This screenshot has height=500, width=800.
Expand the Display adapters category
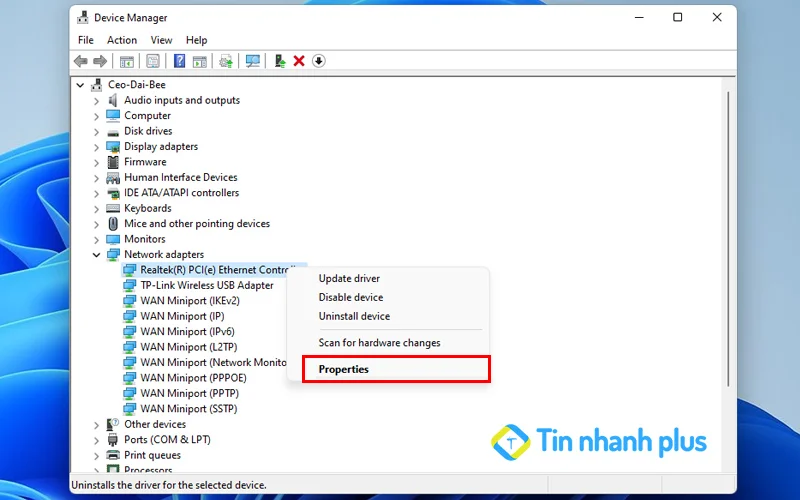coord(97,147)
